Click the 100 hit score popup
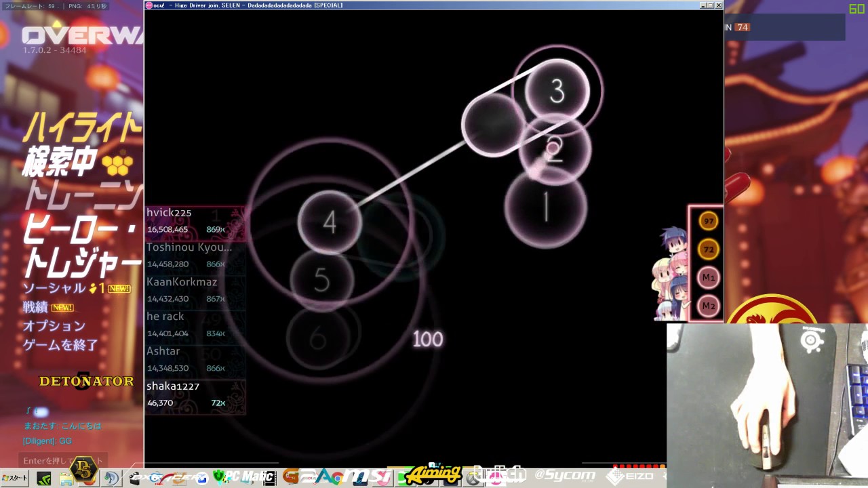The height and width of the screenshot is (488, 868). click(428, 339)
